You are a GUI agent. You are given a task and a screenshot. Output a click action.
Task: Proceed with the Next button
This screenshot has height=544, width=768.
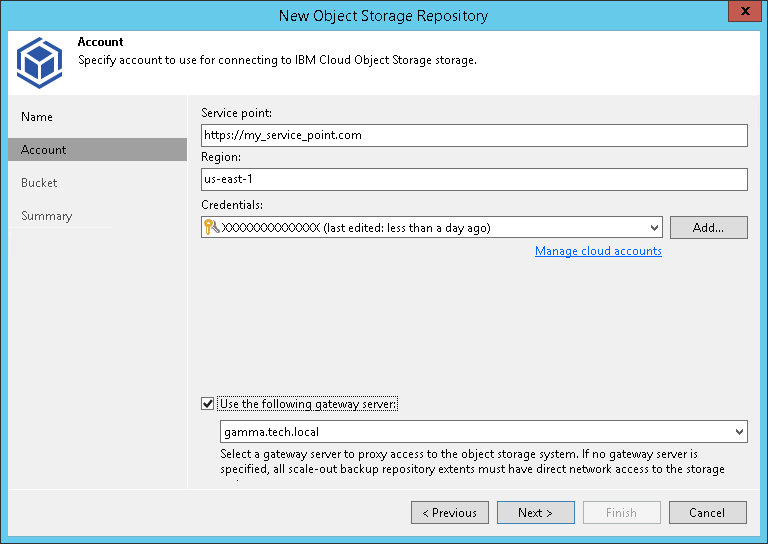click(535, 513)
